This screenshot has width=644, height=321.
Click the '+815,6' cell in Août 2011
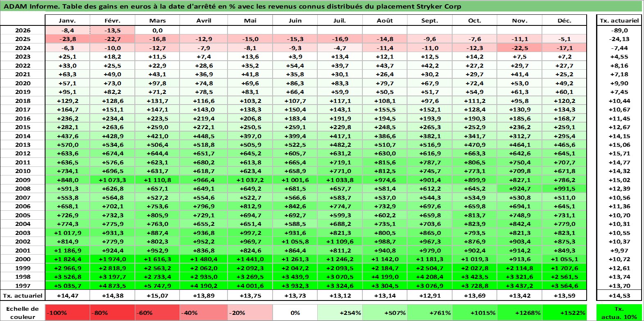point(385,162)
